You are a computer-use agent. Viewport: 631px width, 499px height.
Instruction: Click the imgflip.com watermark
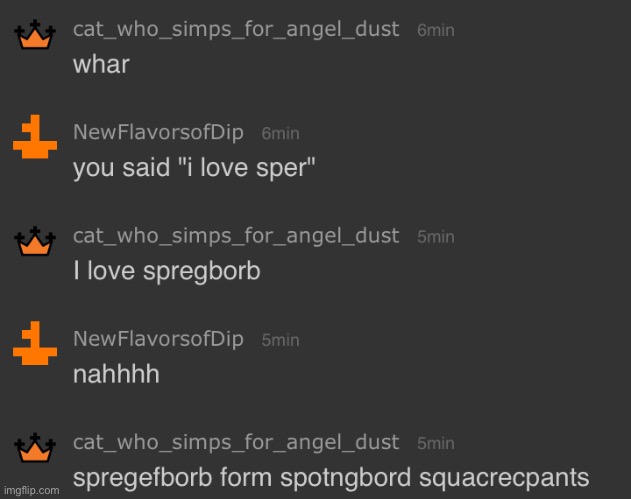[x=31, y=491]
